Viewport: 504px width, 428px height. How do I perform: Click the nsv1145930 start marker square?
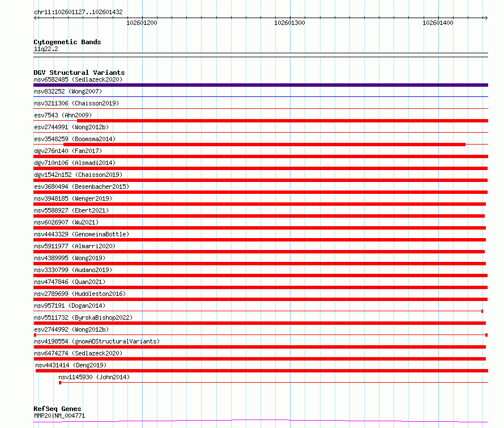60,383
